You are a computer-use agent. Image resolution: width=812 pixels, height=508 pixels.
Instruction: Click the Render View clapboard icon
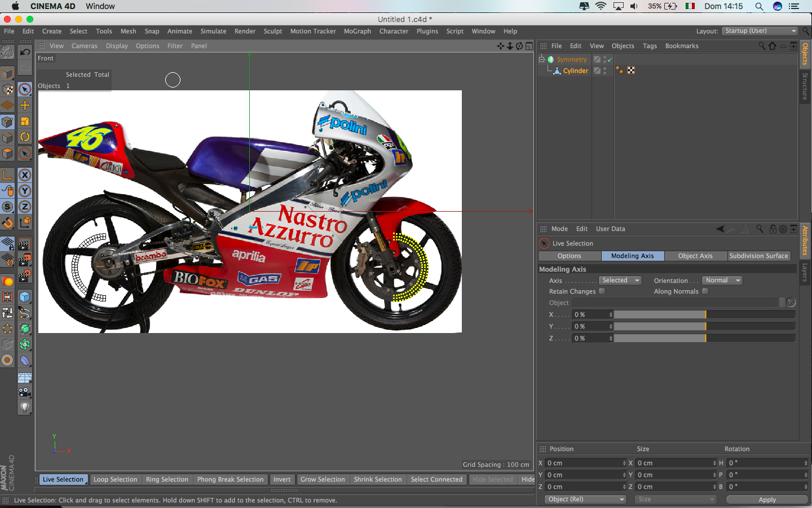[25, 244]
